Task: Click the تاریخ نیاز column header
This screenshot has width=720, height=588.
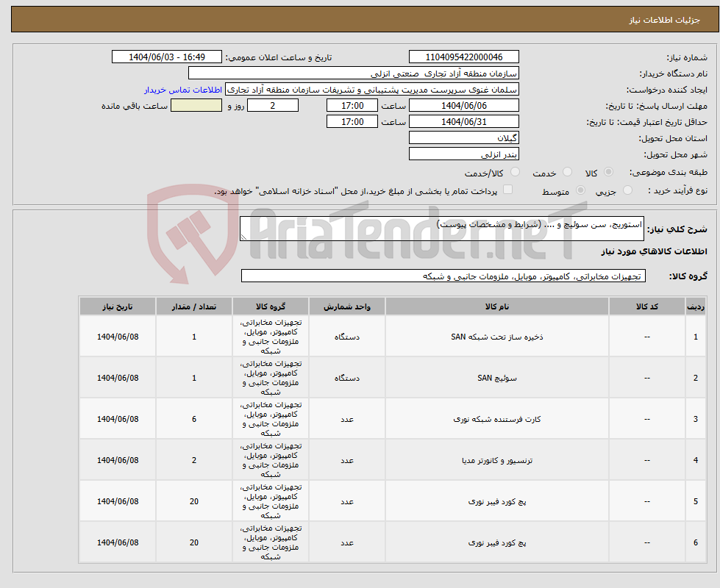Action: (x=118, y=306)
